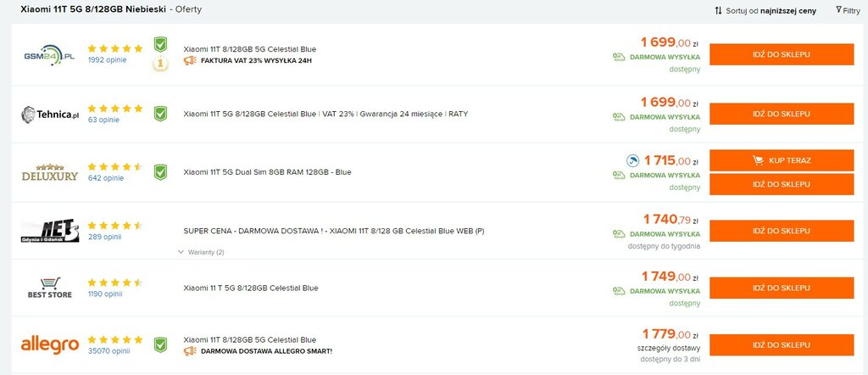The height and width of the screenshot is (375, 868).
Task: Click KUP TERAZ for Deluxury offer
Action: pyautogui.click(x=782, y=160)
